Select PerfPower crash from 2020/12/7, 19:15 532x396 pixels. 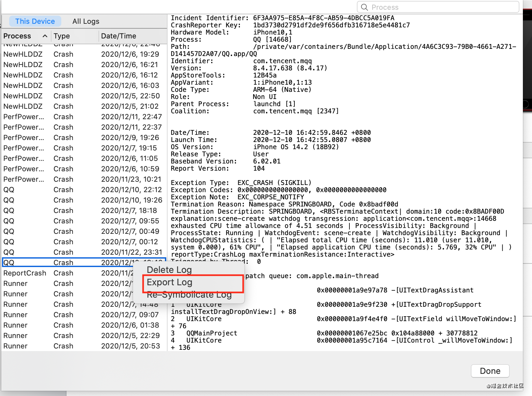[x=84, y=148]
